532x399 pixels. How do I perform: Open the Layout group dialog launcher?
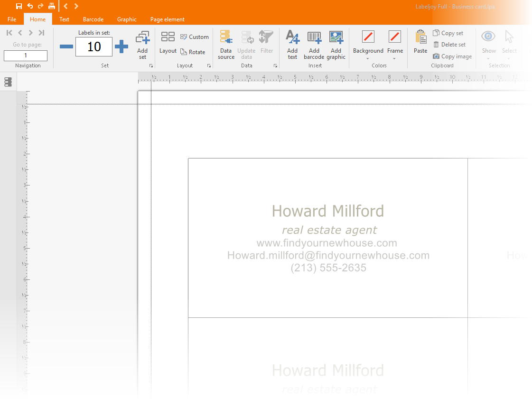(x=209, y=66)
